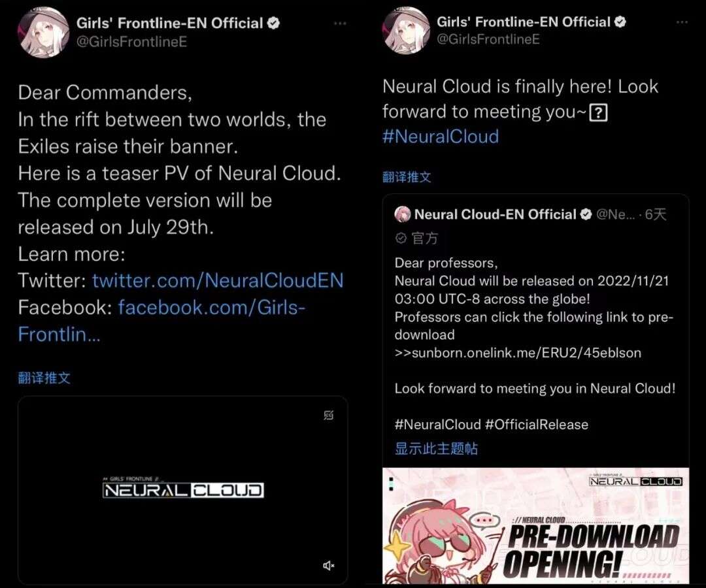Open Pre-Download Opening image
The image size is (706, 588).
click(535, 526)
